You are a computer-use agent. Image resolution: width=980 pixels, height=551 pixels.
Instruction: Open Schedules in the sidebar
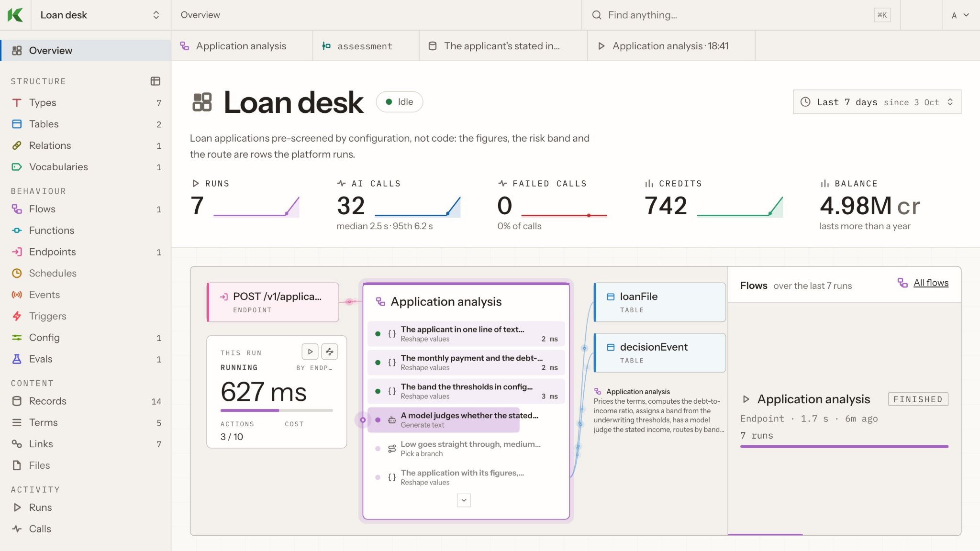point(86,273)
